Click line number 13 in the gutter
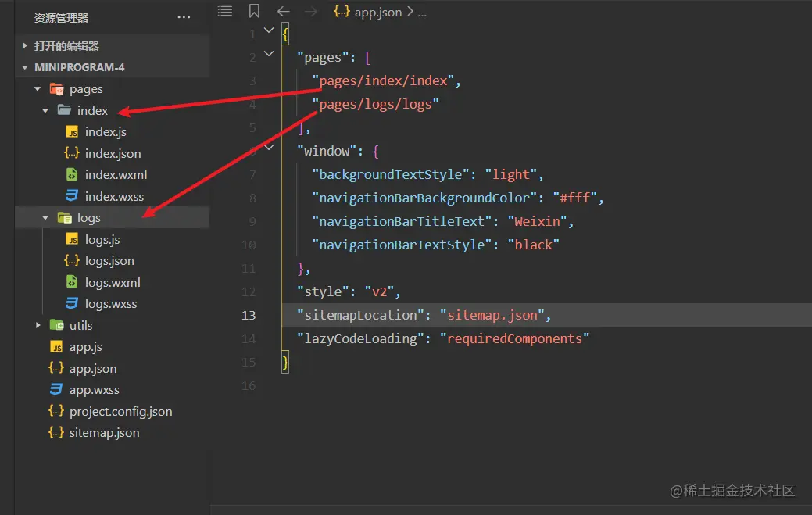 click(249, 315)
